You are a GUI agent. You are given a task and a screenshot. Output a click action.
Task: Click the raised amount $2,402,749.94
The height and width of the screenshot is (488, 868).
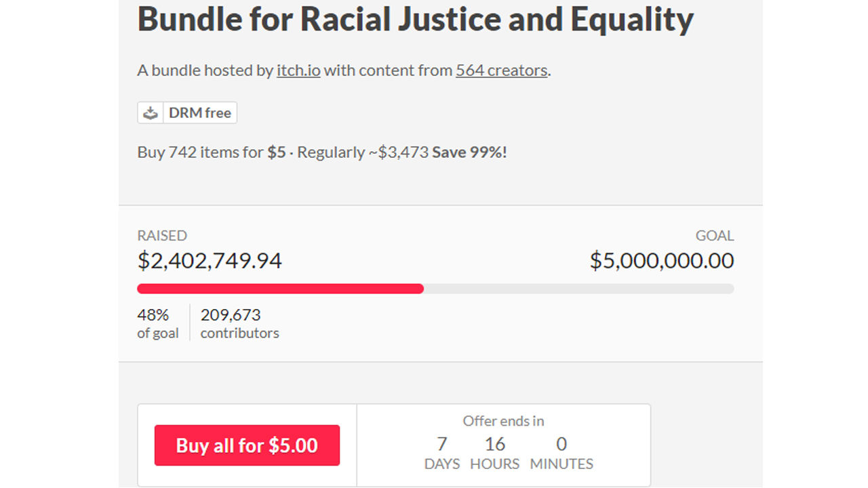point(210,260)
